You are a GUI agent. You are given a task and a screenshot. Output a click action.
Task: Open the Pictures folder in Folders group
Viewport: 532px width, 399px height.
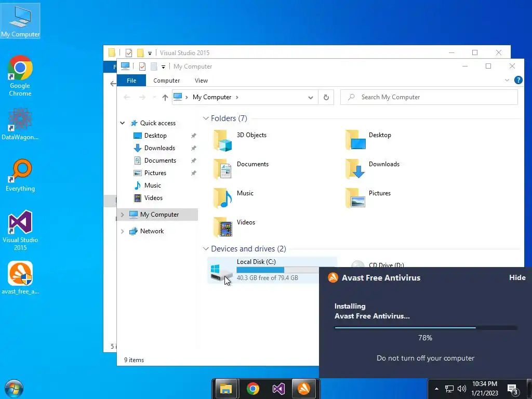pos(368,198)
